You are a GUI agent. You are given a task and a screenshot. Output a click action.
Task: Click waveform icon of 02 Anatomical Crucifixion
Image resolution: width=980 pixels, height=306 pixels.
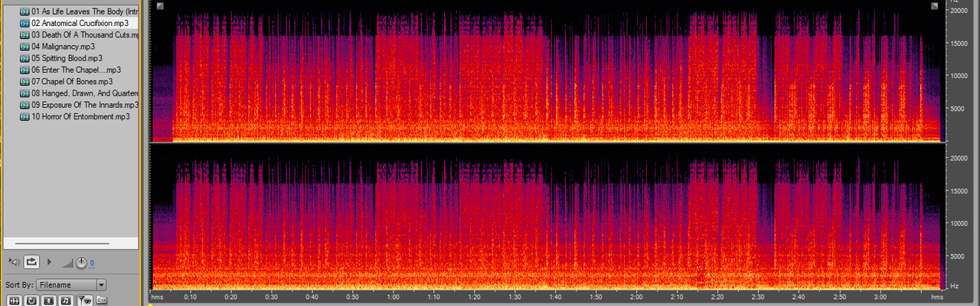pos(24,23)
